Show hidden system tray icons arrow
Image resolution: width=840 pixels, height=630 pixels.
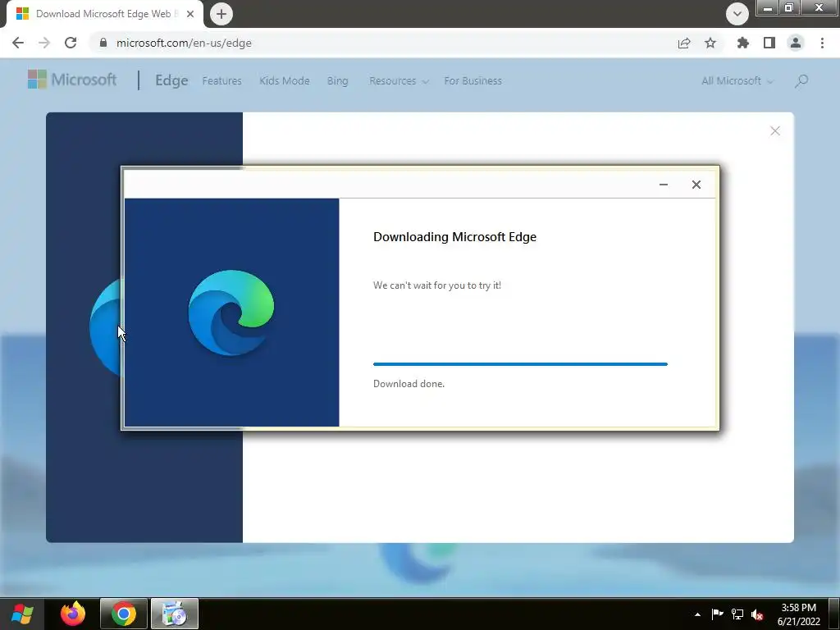pos(697,614)
